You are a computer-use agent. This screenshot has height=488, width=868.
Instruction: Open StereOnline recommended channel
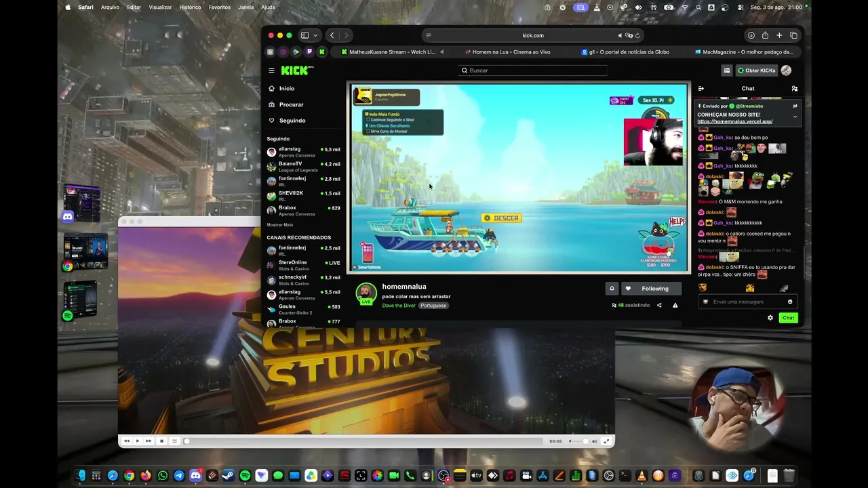click(x=304, y=265)
